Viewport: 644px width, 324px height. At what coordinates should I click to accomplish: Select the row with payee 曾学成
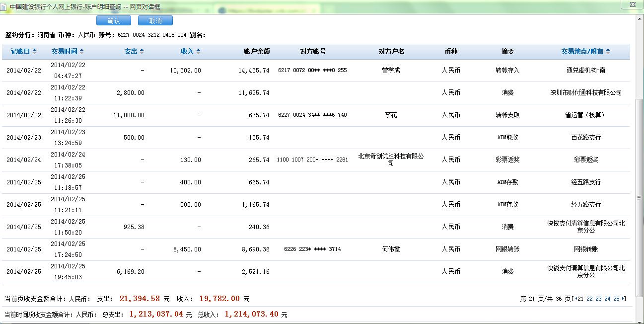(391, 71)
